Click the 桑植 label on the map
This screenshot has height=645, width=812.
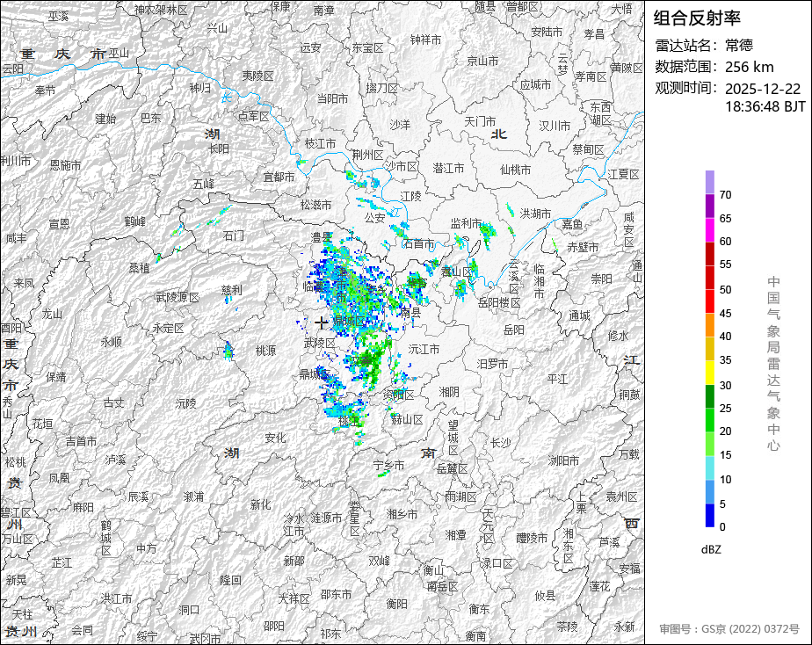[x=140, y=268]
